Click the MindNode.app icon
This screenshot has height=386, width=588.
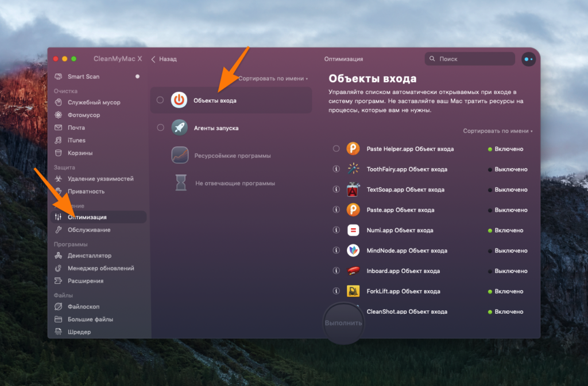coord(353,250)
